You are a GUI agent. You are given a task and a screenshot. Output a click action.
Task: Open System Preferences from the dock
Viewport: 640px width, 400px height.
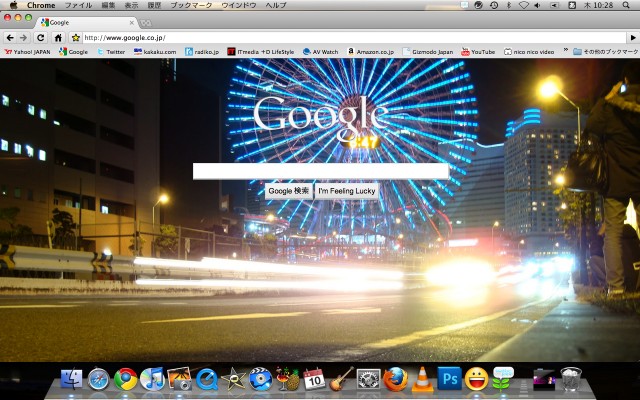[x=369, y=379]
